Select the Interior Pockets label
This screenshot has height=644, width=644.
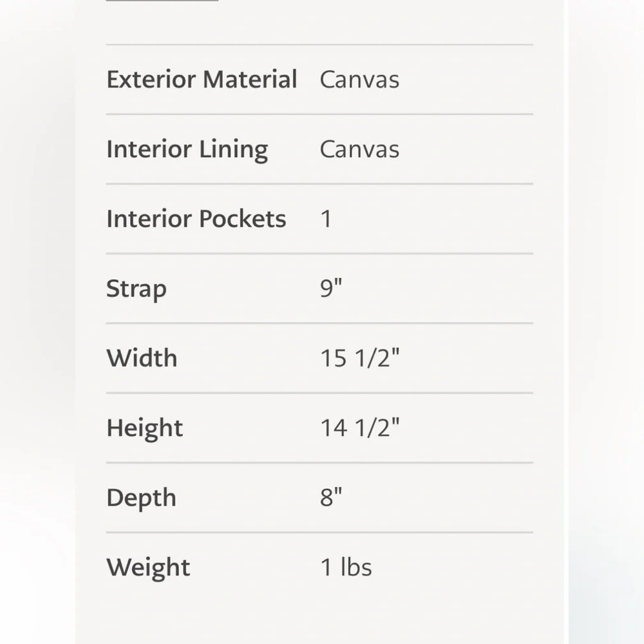[196, 218]
